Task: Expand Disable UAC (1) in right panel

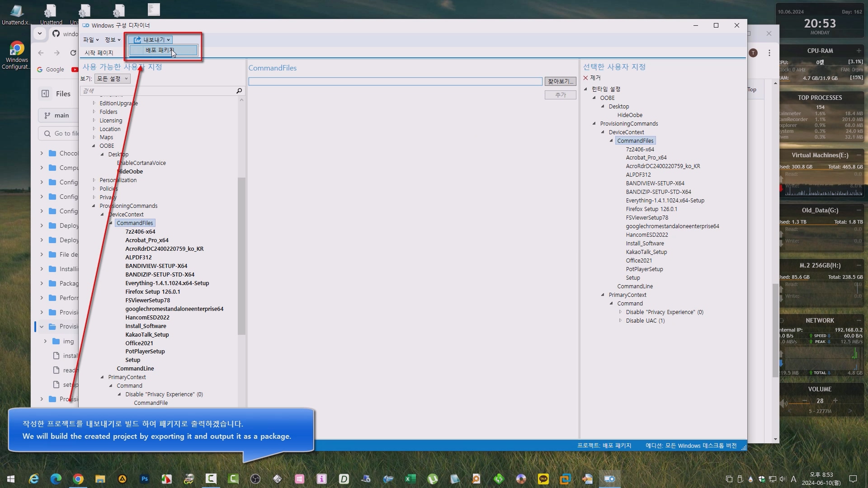Action: [620, 320]
